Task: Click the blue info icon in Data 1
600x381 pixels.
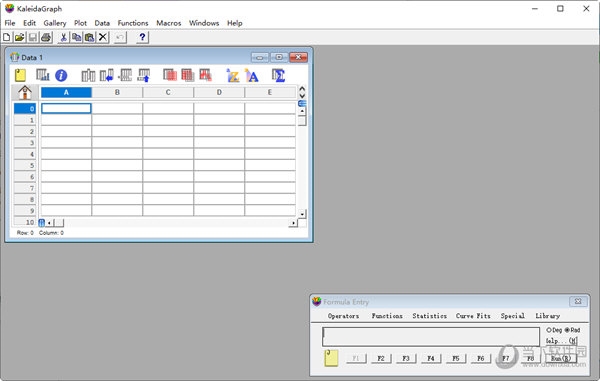Action: (61, 75)
